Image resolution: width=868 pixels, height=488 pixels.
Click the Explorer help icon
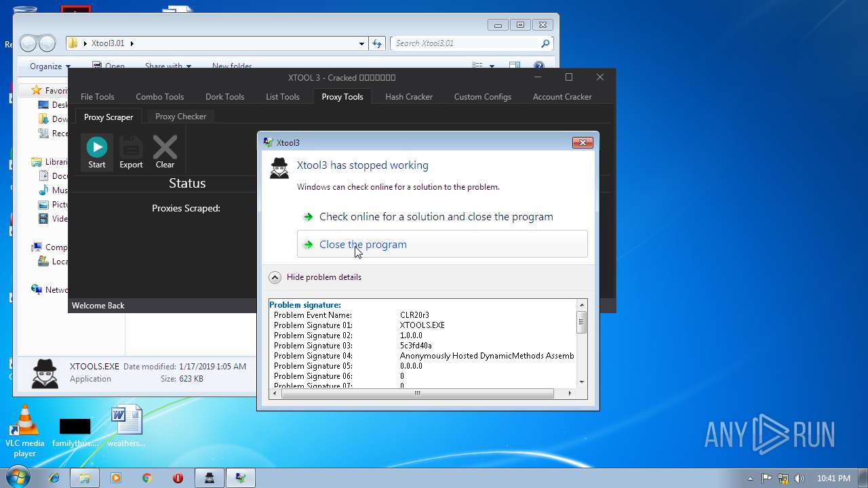click(x=538, y=66)
